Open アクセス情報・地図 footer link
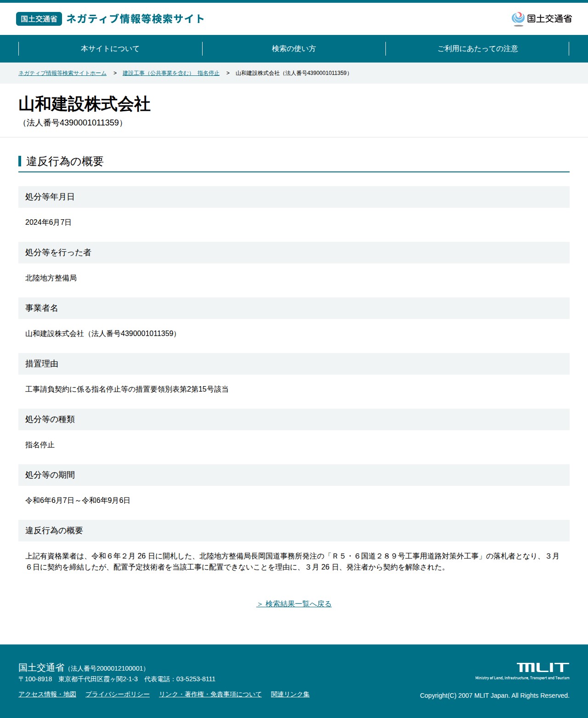The width and height of the screenshot is (588, 718). (x=47, y=695)
